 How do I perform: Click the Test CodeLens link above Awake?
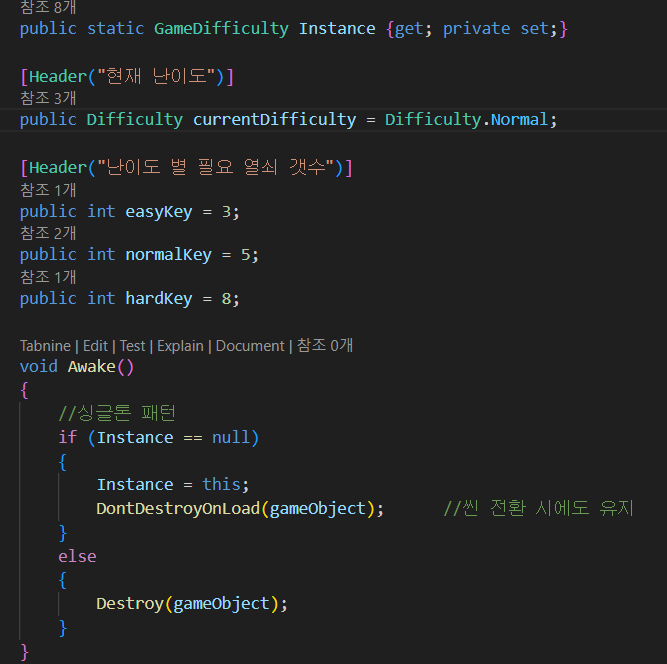132,346
